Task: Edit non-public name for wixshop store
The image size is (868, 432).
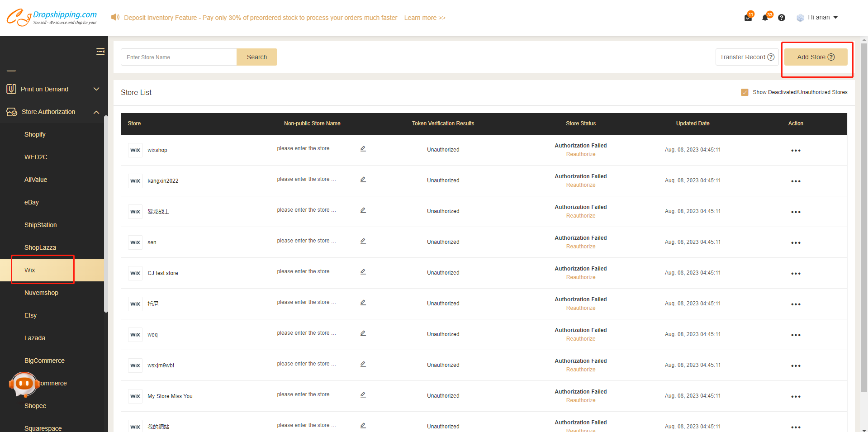Action: click(x=363, y=149)
